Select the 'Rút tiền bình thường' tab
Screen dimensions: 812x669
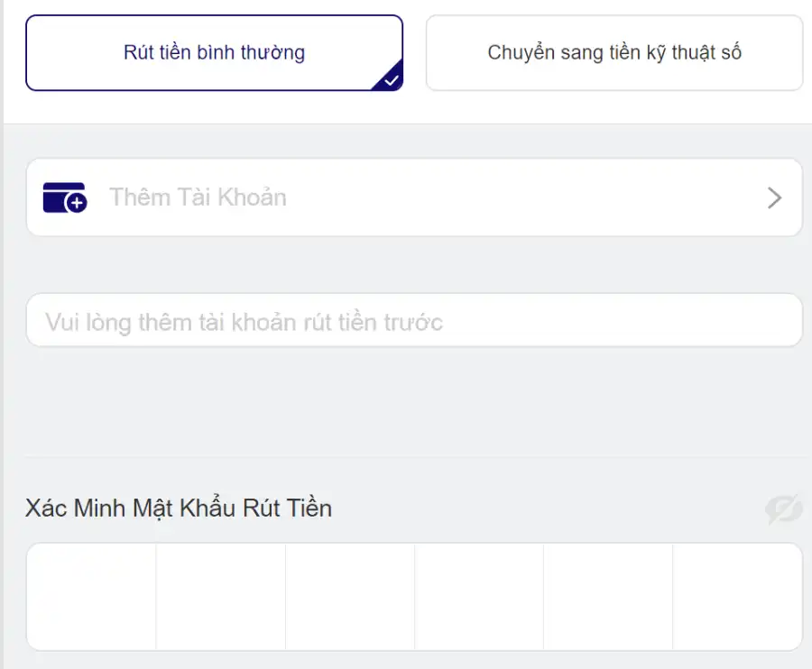point(214,52)
